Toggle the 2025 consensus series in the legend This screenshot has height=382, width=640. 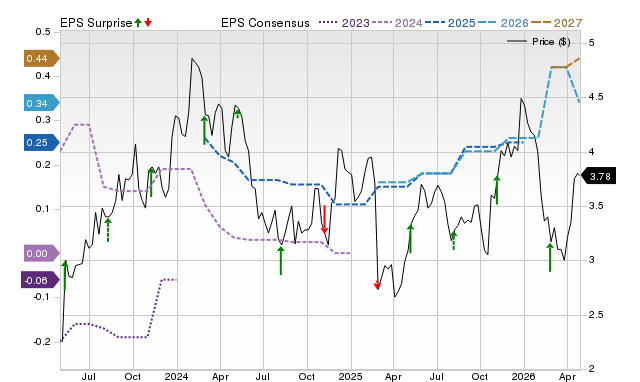coord(450,23)
